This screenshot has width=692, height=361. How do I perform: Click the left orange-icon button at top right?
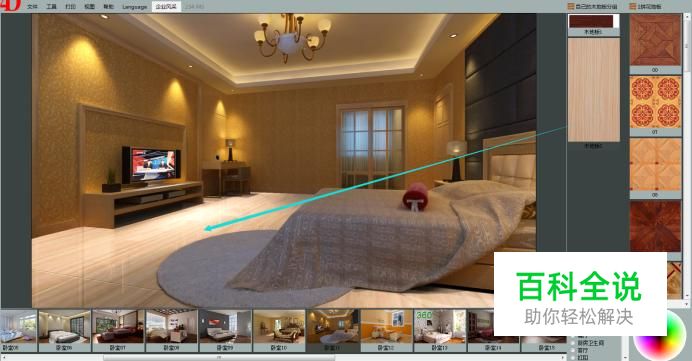592,7
